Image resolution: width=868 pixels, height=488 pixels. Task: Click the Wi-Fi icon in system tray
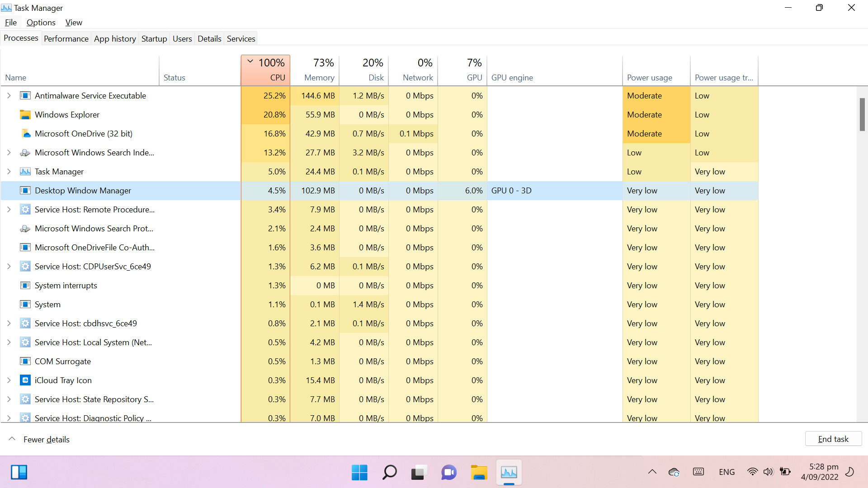(x=752, y=472)
